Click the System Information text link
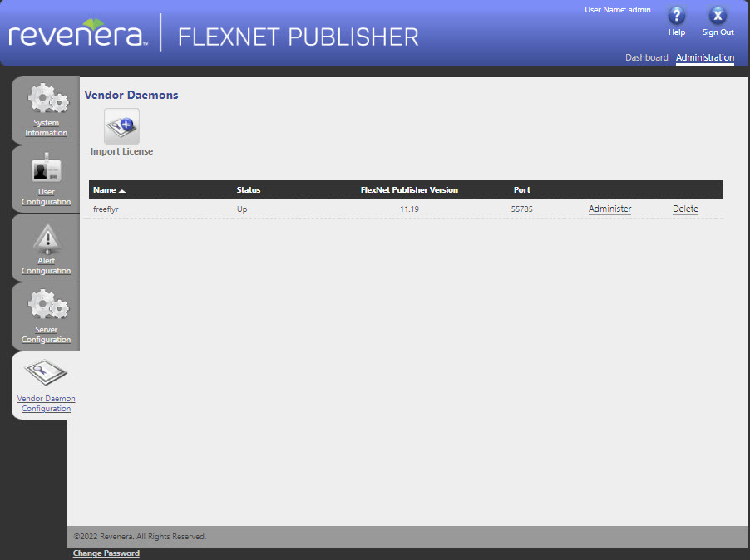The height and width of the screenshot is (560, 750). pyautogui.click(x=46, y=128)
